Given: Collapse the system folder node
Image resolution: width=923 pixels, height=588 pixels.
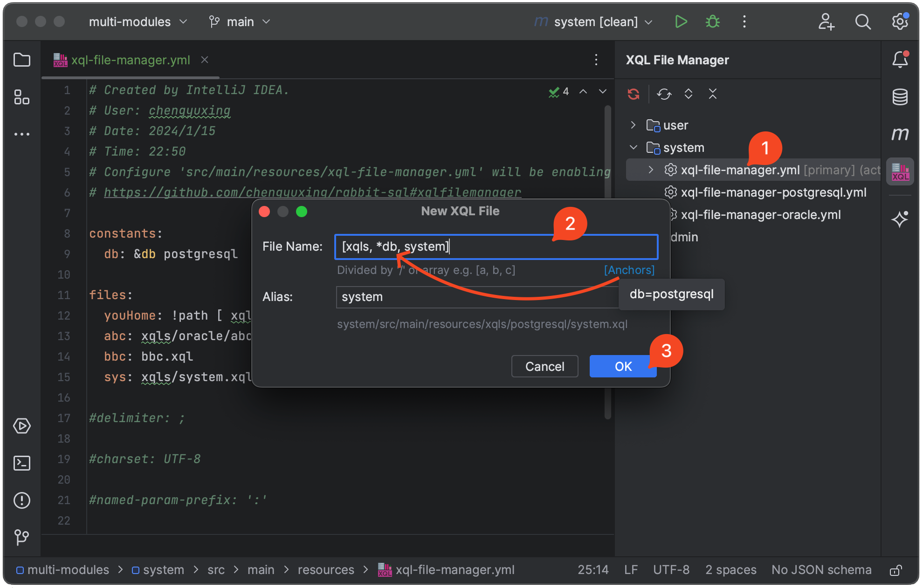Looking at the screenshot, I should tap(633, 147).
